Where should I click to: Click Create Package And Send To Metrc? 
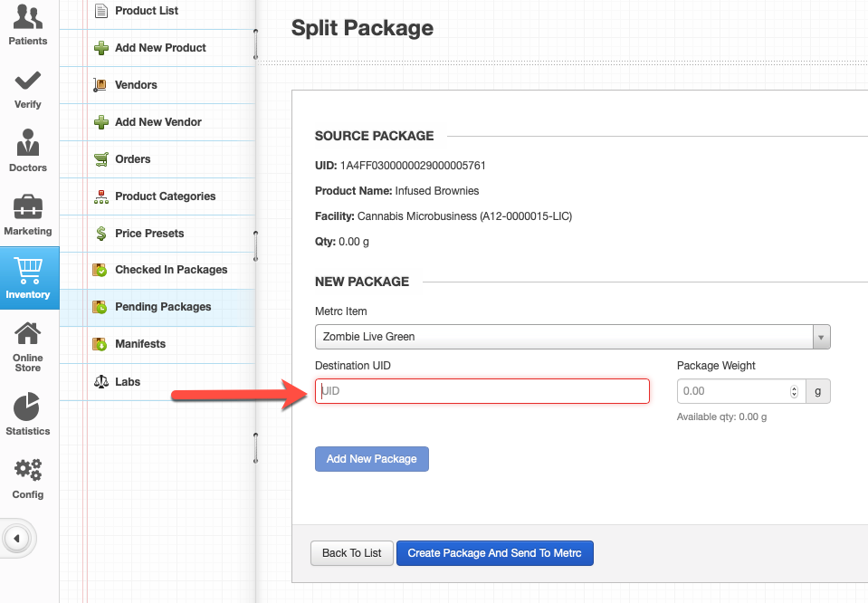(x=494, y=553)
